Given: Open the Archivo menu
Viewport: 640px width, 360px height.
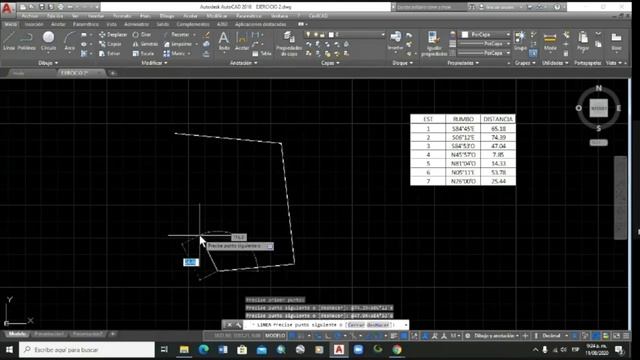Looking at the screenshot, I should click(x=29, y=16).
